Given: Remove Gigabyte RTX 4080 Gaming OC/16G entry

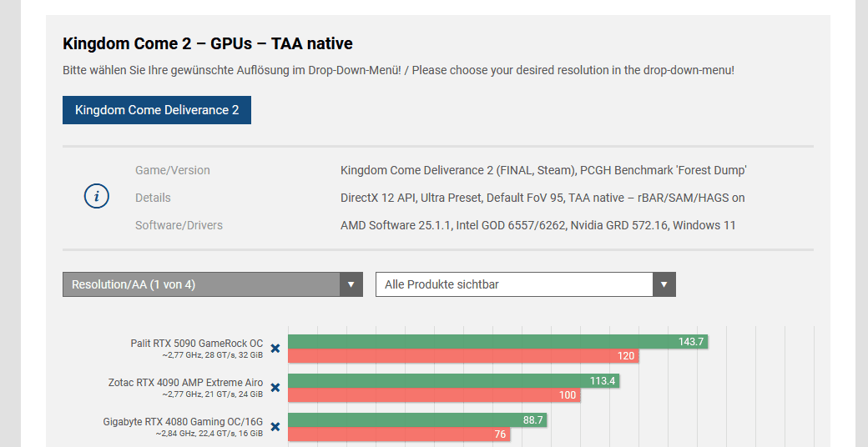Looking at the screenshot, I should 275,426.
